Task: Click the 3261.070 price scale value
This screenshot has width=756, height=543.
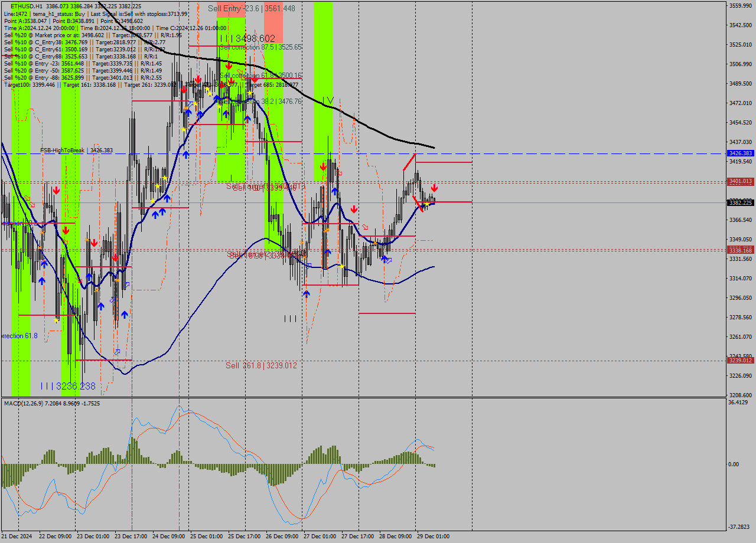Action: (740, 336)
